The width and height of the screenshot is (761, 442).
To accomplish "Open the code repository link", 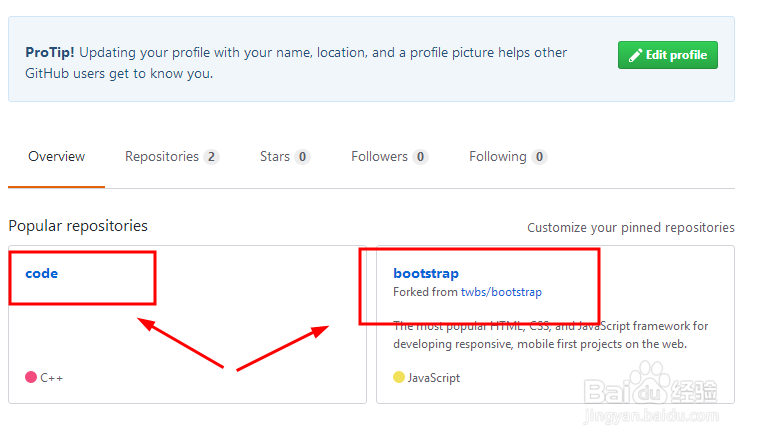I will [x=42, y=274].
